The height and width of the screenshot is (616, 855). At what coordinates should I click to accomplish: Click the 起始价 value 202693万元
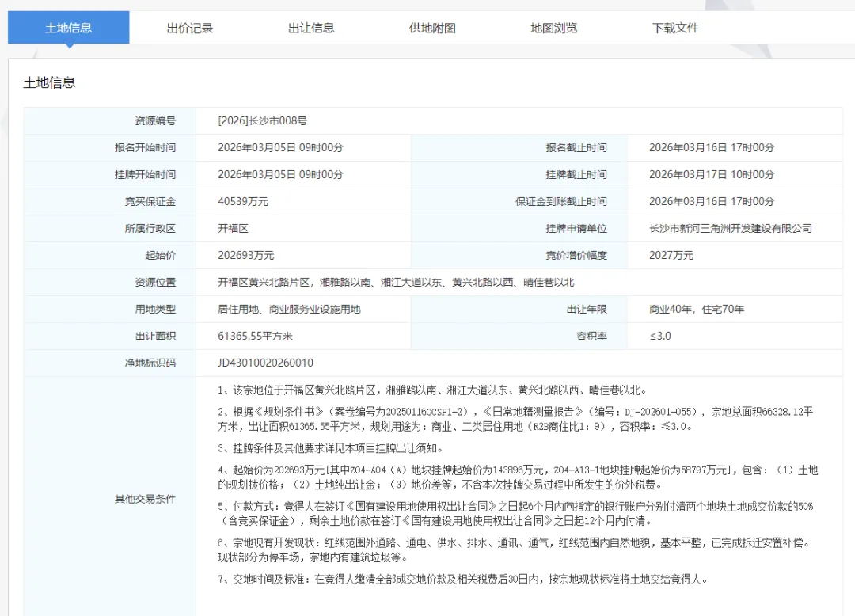246,255
